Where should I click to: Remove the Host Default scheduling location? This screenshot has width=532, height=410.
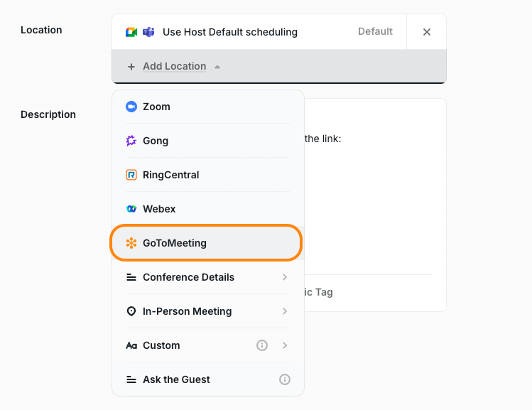click(x=426, y=32)
